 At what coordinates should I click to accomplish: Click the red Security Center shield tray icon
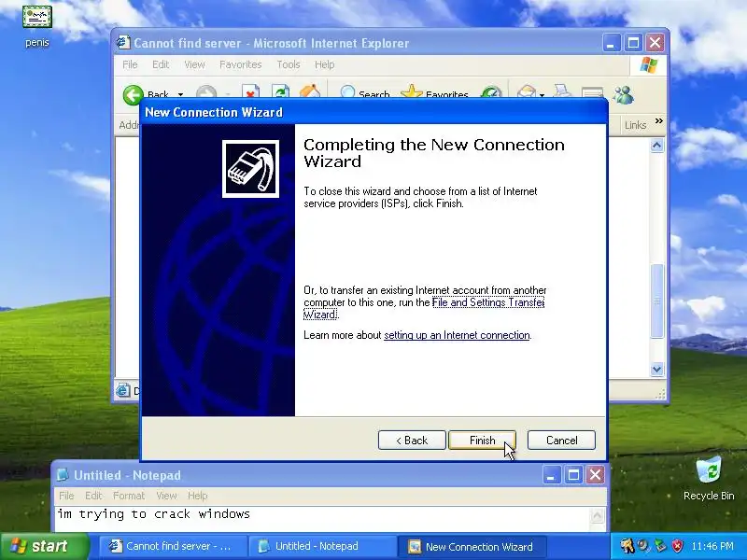677,546
